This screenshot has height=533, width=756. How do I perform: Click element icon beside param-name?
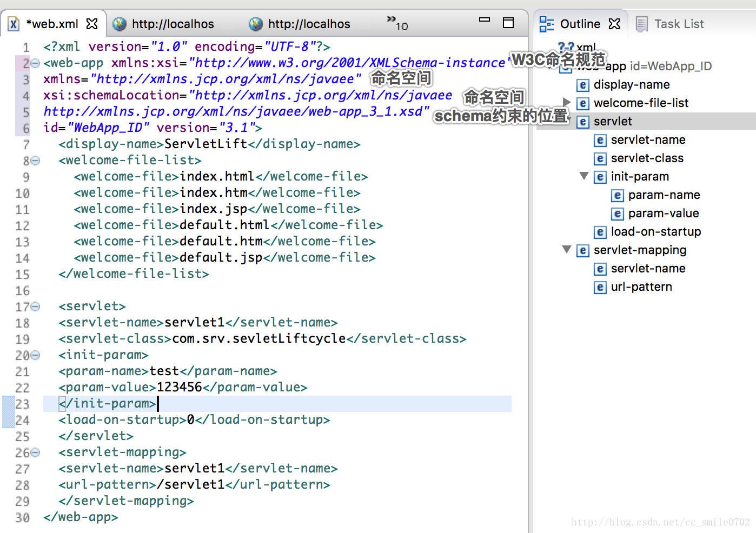tap(617, 195)
